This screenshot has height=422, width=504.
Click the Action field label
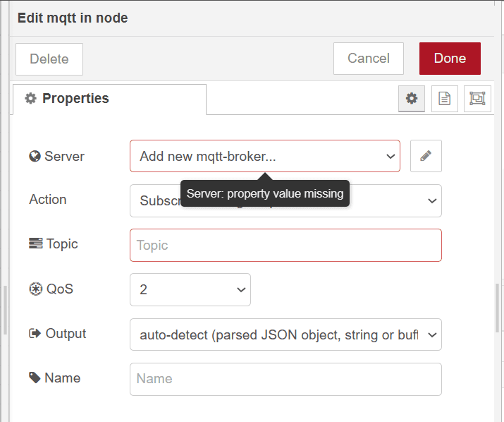pos(48,200)
